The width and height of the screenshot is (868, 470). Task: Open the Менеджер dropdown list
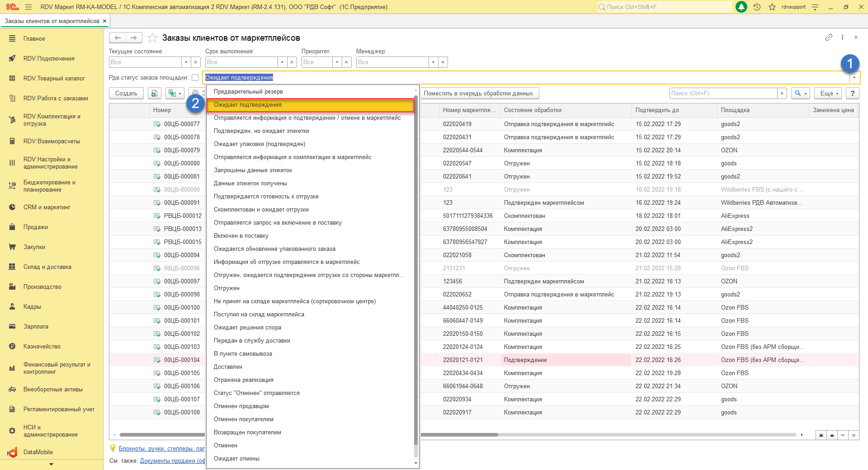(433, 62)
